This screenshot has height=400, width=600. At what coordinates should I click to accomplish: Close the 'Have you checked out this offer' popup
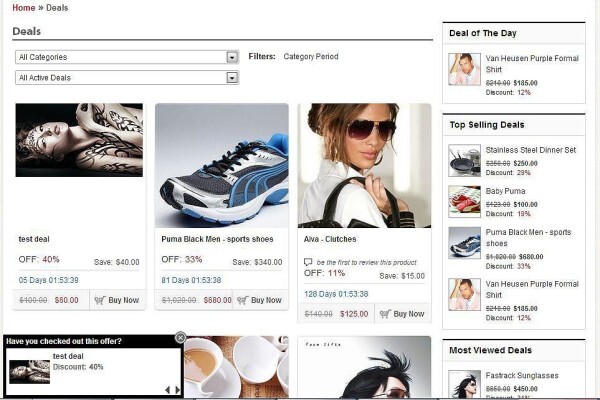(180, 338)
